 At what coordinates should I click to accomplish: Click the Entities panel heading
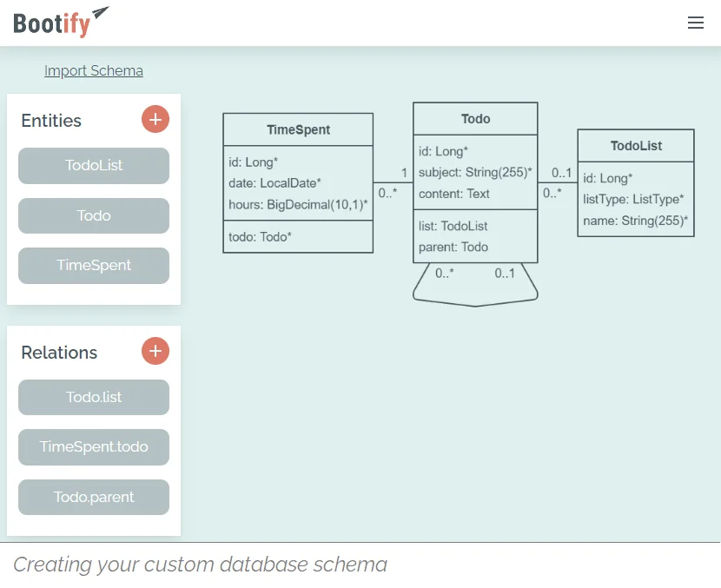tap(51, 121)
